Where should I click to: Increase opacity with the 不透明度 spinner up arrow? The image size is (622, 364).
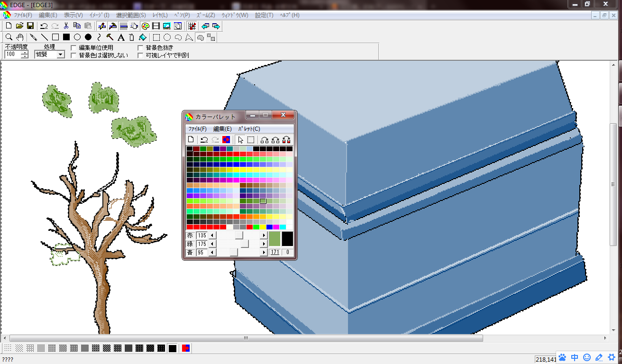pyautogui.click(x=25, y=53)
